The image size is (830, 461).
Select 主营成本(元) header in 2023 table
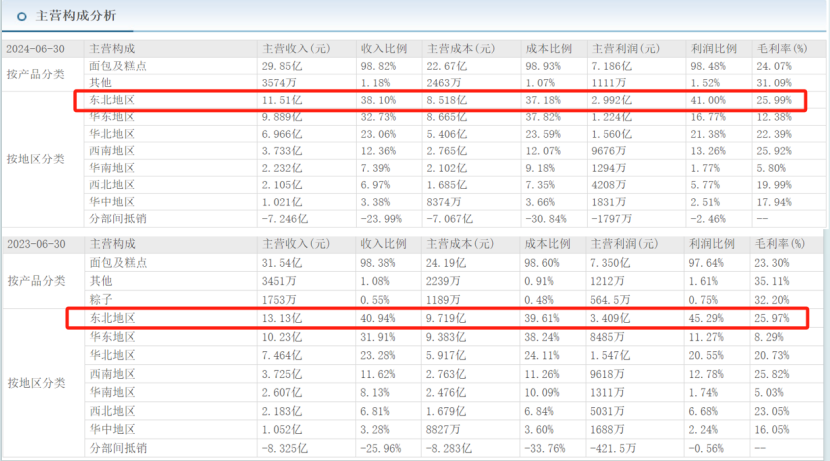(459, 244)
